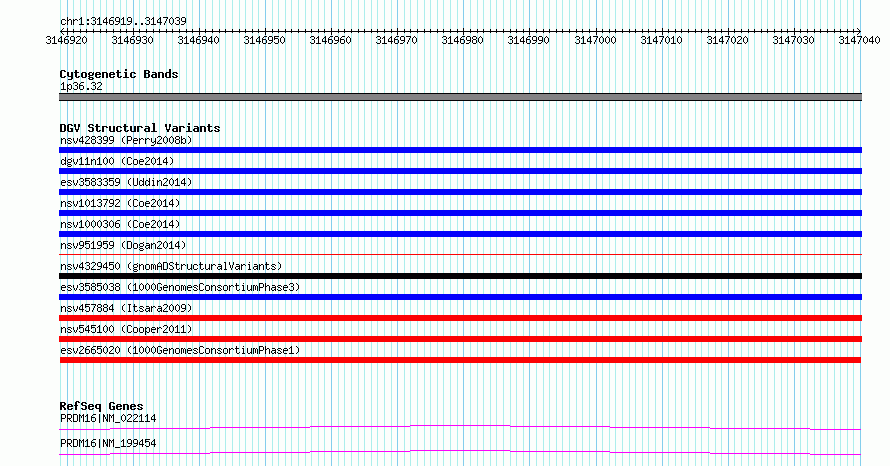Open variant nsv4329450 (gnomADStructuralVariants) label
Image resolution: width=890 pixels, height=466 pixels.
coord(171,266)
